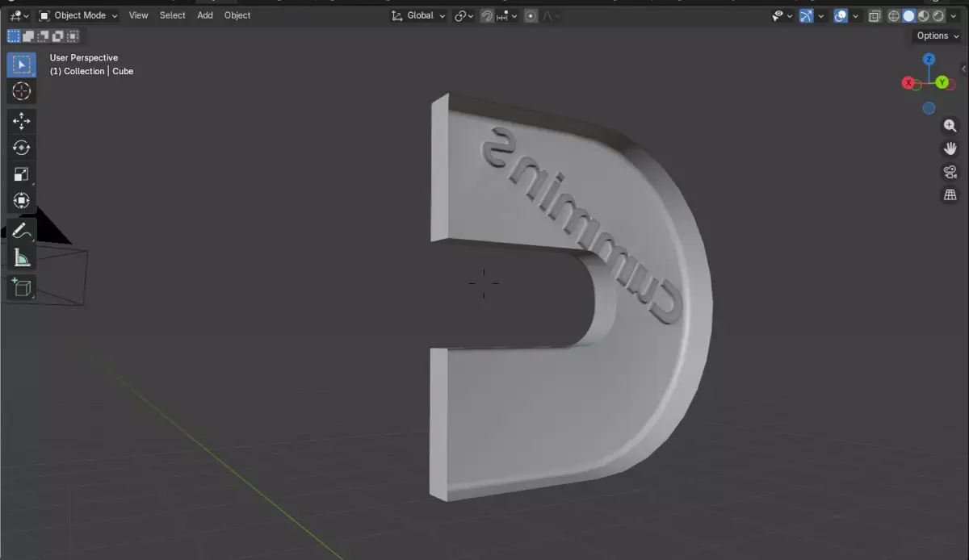
Task: Set selection mode to new selection
Action: (x=14, y=36)
